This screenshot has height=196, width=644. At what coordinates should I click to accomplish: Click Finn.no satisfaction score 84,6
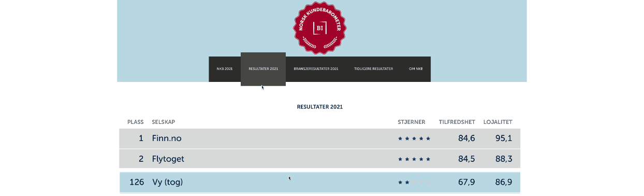466,138
